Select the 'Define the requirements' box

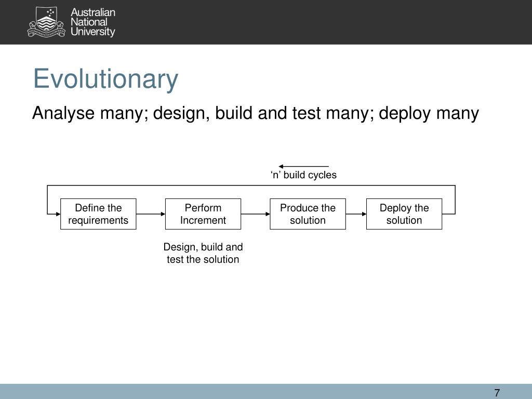click(x=98, y=214)
